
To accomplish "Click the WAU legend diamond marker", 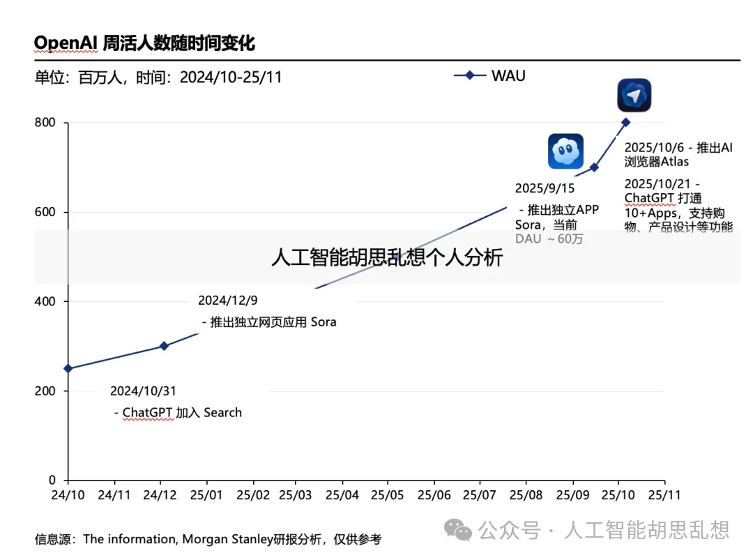I will click(470, 75).
